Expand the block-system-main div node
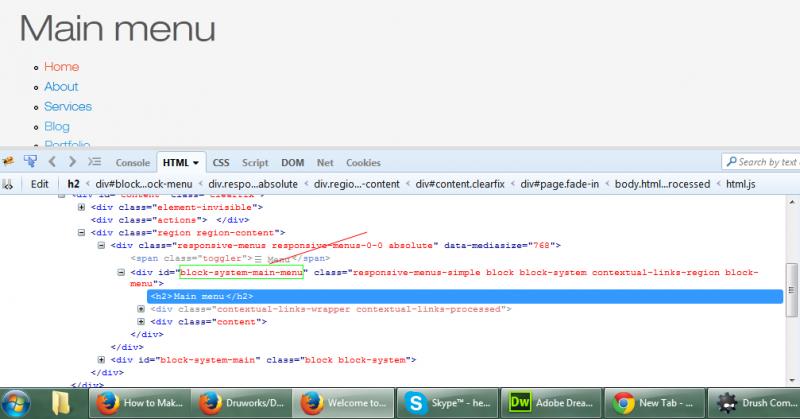800x419 pixels. click(101, 360)
